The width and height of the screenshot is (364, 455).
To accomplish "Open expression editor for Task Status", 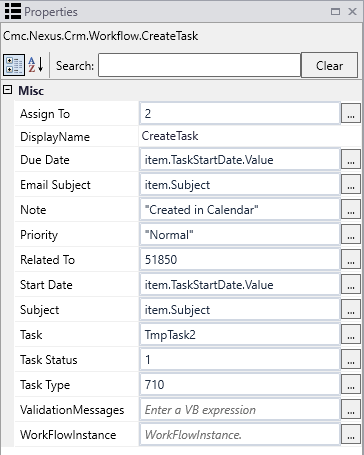I will pyautogui.click(x=350, y=360).
